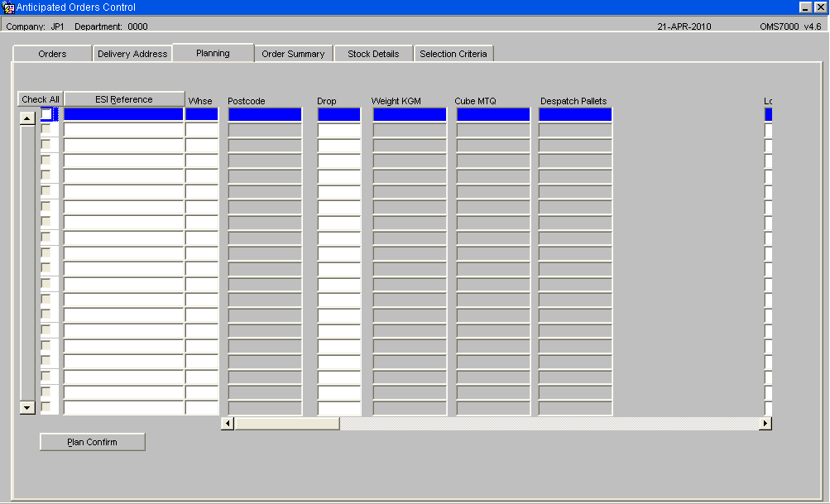830x504 pixels.
Task: Click the Plan Confirm button
Action: [x=92, y=442]
